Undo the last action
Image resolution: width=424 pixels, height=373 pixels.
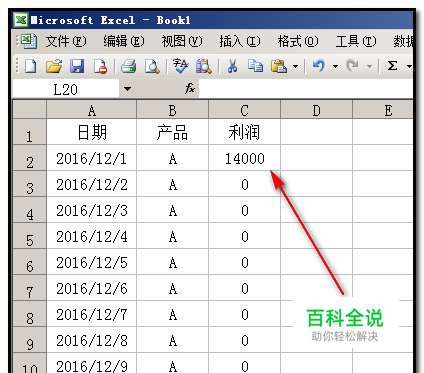319,66
